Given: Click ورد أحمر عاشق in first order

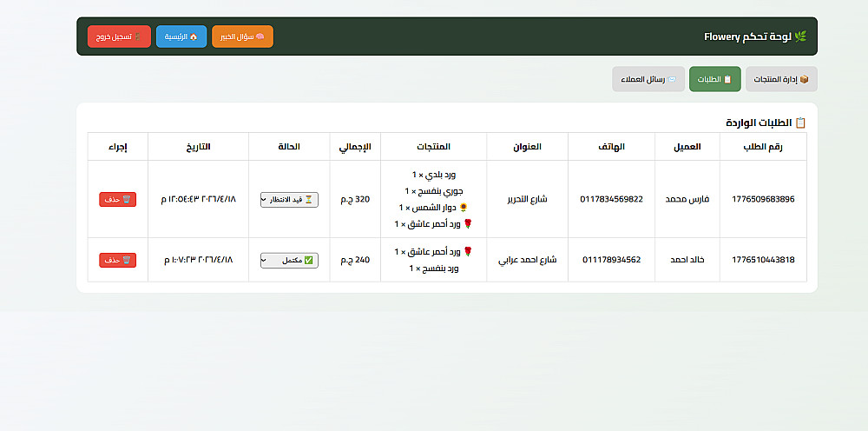Looking at the screenshot, I should [x=433, y=224].
